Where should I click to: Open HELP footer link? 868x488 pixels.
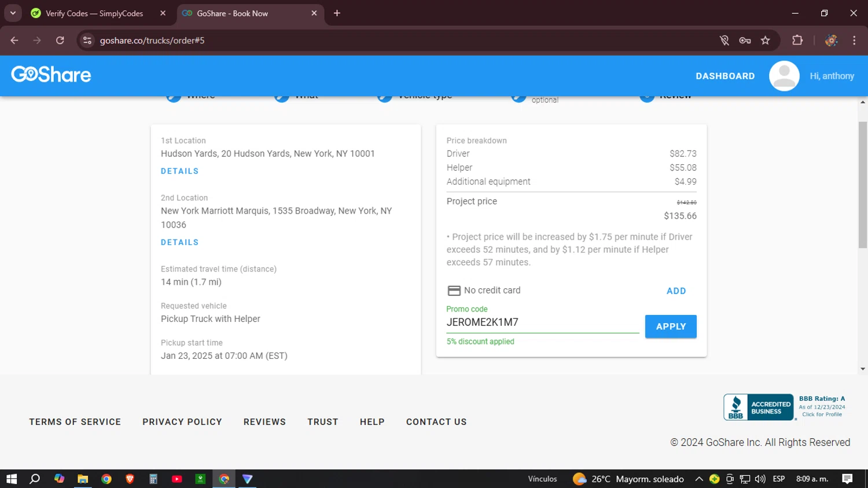pos(372,422)
